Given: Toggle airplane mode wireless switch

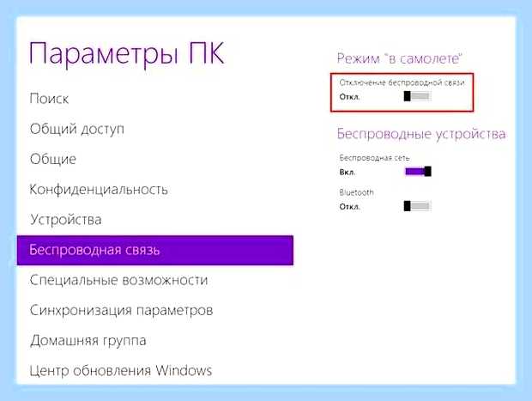Looking at the screenshot, I should click(x=417, y=96).
